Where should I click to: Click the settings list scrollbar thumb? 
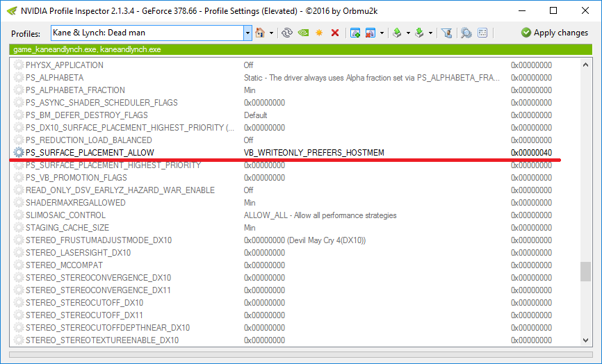point(585,272)
